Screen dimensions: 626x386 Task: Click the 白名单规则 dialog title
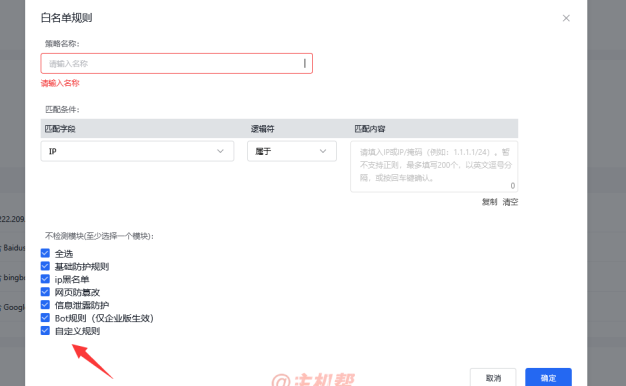click(67, 18)
